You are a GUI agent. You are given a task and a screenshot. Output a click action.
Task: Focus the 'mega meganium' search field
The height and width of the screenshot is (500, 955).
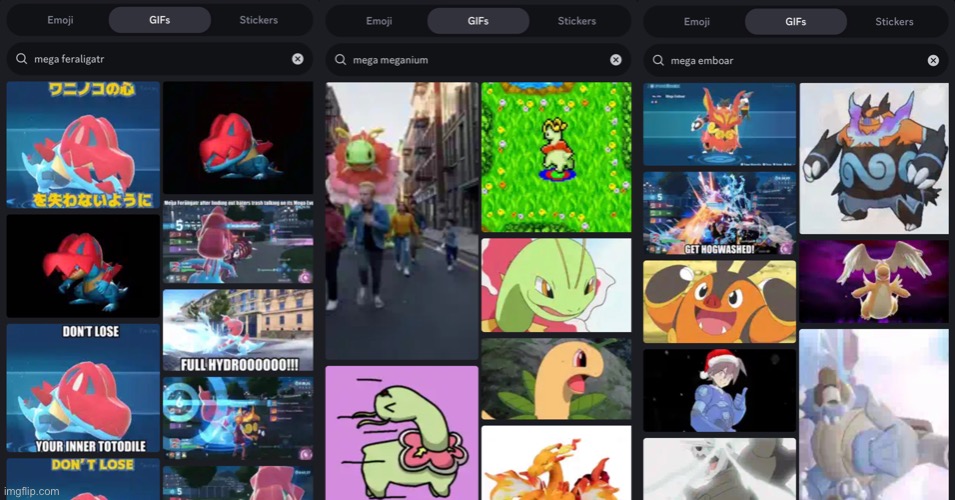[478, 60]
